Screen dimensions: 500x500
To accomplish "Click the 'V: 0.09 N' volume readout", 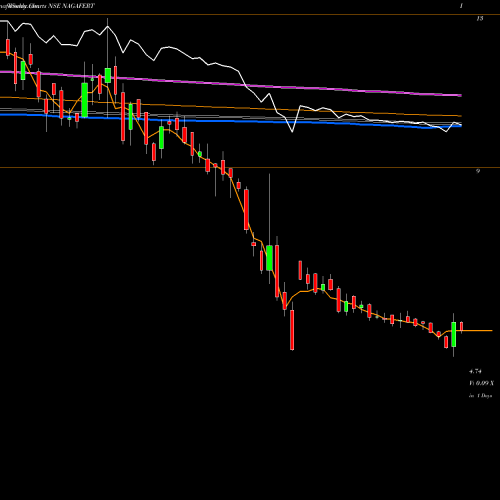I will tap(481, 383).
